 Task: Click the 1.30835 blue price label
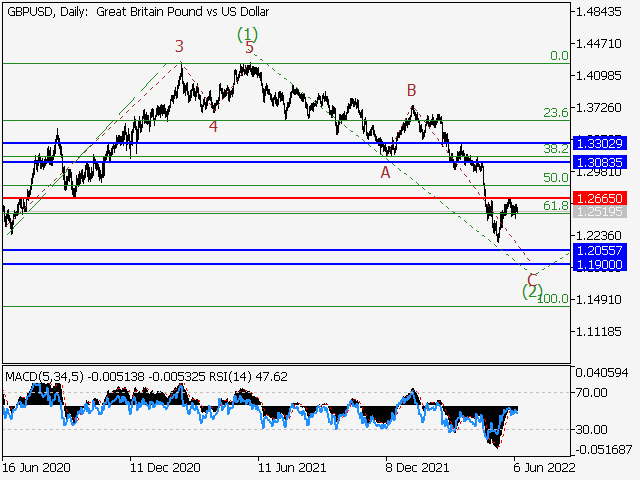(600, 162)
